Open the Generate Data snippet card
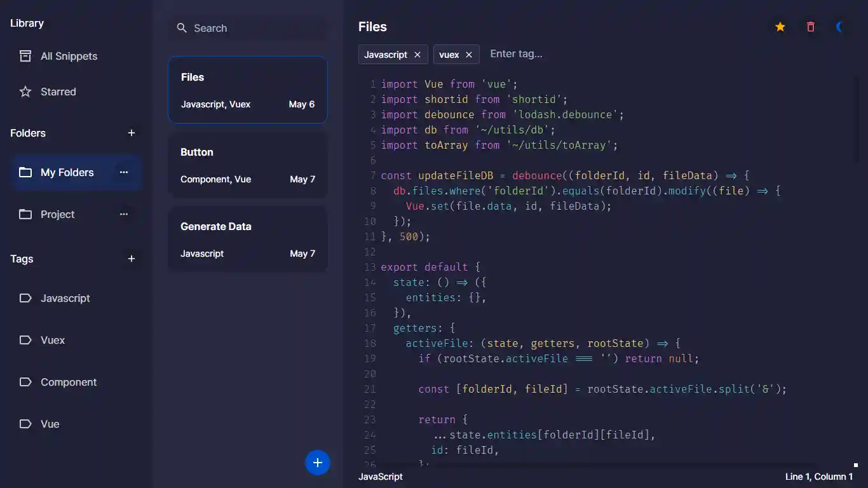Screen dimensions: 868x488 pyautogui.click(x=247, y=240)
